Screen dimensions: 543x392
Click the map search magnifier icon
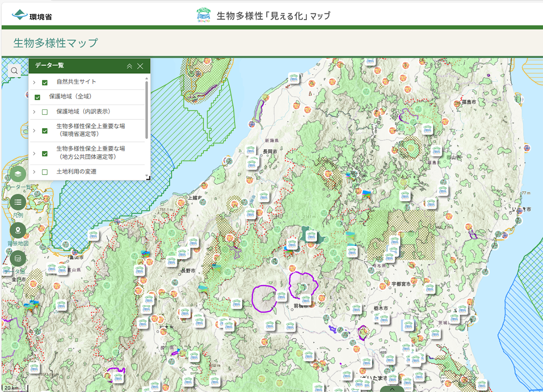coord(14,71)
